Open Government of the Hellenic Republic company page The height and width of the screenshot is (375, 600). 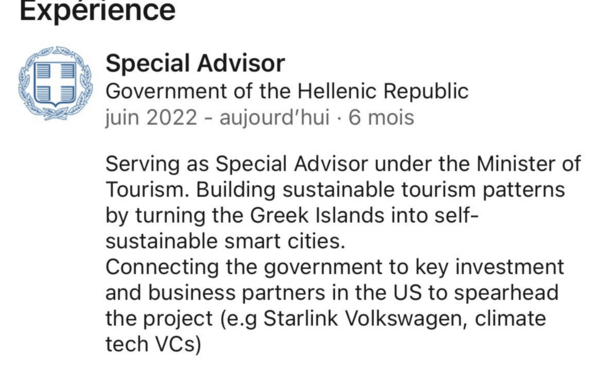287,91
